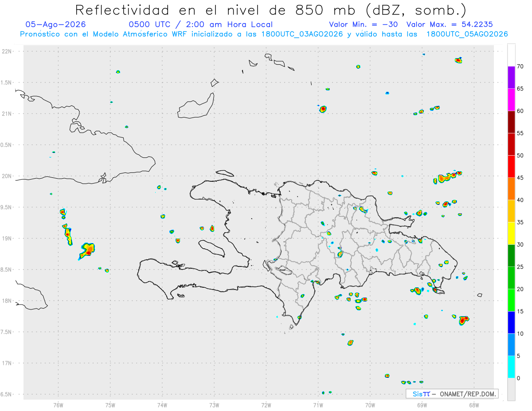Select the dark green 25-30 dBZ colorbar segment

point(511,256)
